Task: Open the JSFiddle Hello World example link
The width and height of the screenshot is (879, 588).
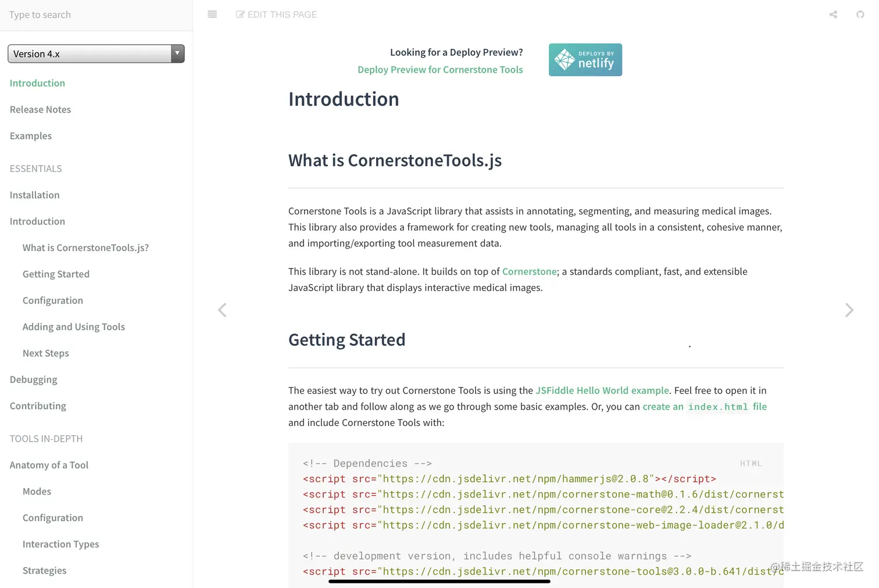Action: click(x=602, y=390)
